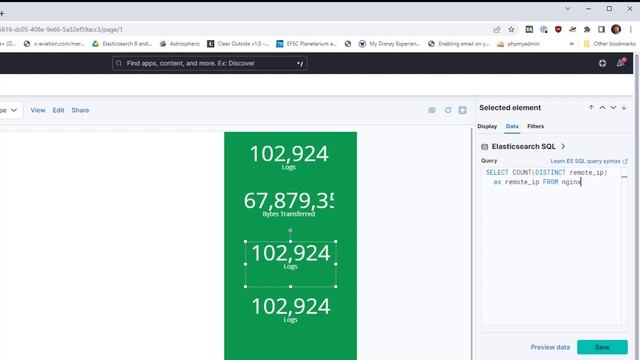This screenshot has height=360, width=640.
Task: Select the top 102,924 Logs metric
Action: [289, 157]
